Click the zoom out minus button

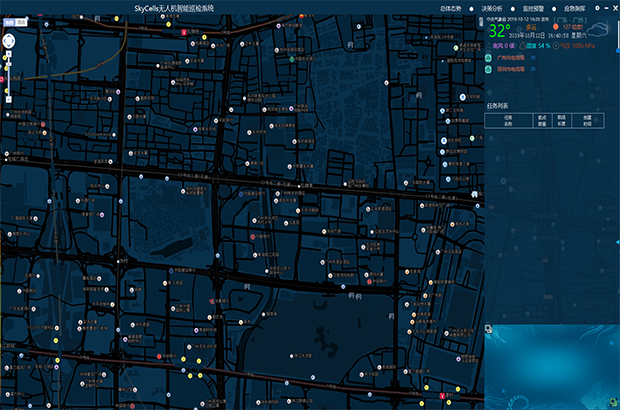point(9,101)
